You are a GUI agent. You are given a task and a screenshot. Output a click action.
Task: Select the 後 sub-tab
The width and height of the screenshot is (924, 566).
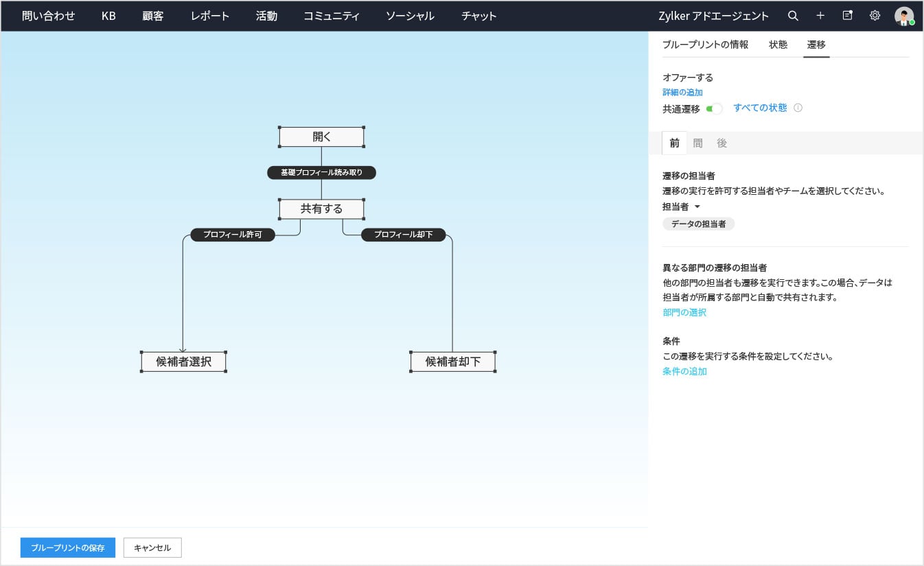tap(721, 143)
